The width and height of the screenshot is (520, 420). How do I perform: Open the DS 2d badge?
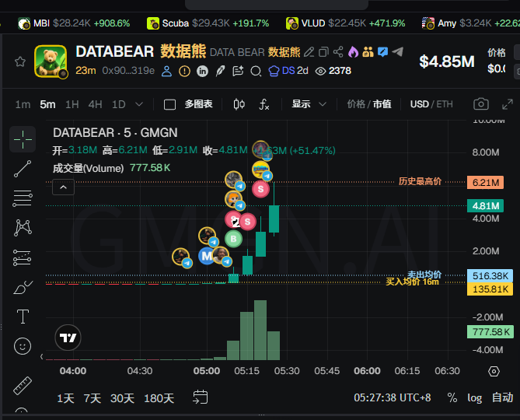[288, 71]
